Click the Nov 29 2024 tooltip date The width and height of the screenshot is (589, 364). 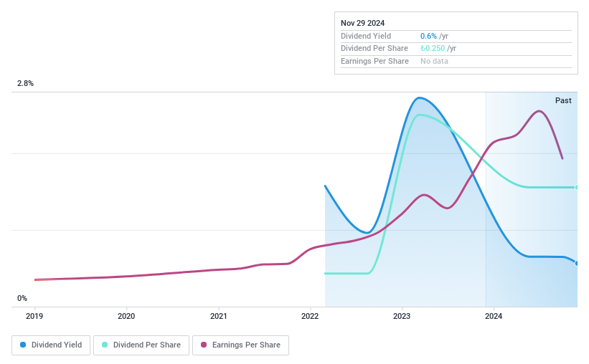(x=364, y=23)
